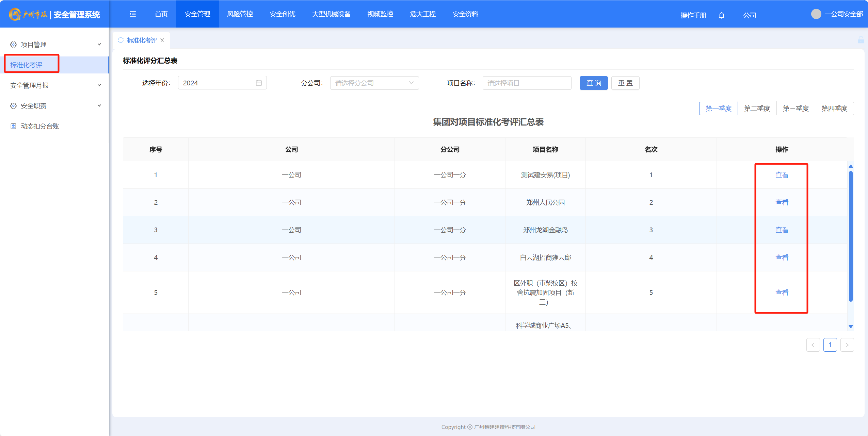Click the user avatar icon
Screen dimensions: 868x436
point(816,14)
